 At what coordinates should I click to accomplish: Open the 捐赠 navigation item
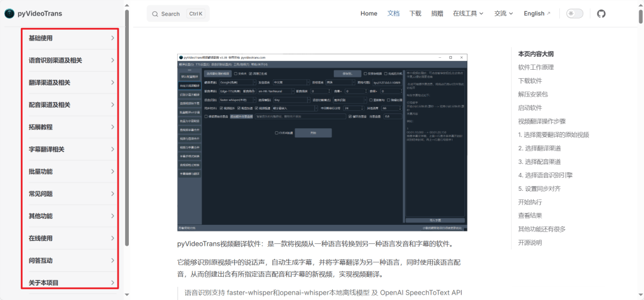coord(437,14)
